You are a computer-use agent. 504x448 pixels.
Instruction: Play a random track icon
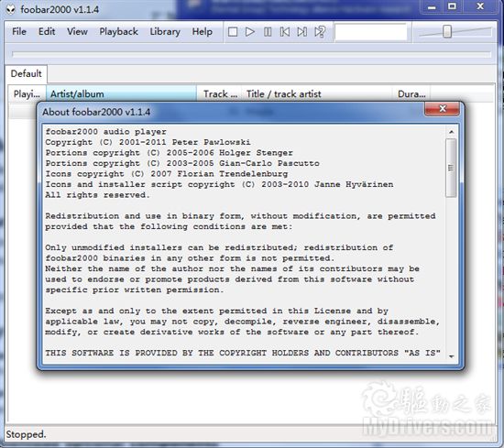pyautogui.click(x=320, y=32)
